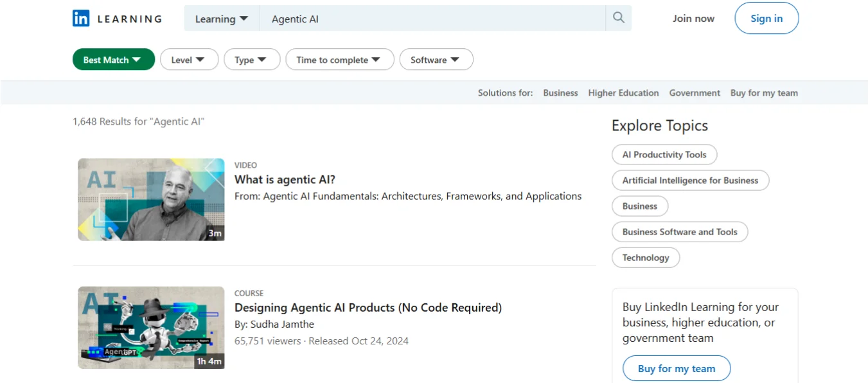
Task: Click the Agentic AI search field
Action: [432, 19]
